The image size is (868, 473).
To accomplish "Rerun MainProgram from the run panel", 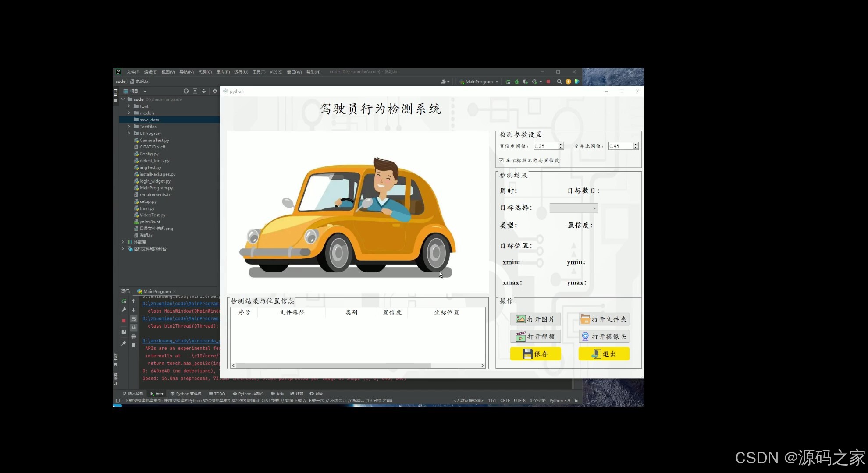I will 124,301.
